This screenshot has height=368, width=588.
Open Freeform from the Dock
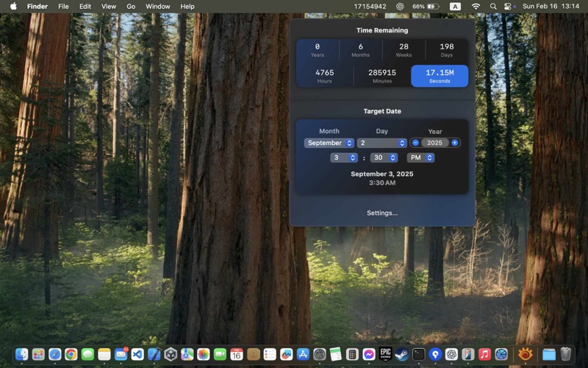pyautogui.click(x=286, y=354)
